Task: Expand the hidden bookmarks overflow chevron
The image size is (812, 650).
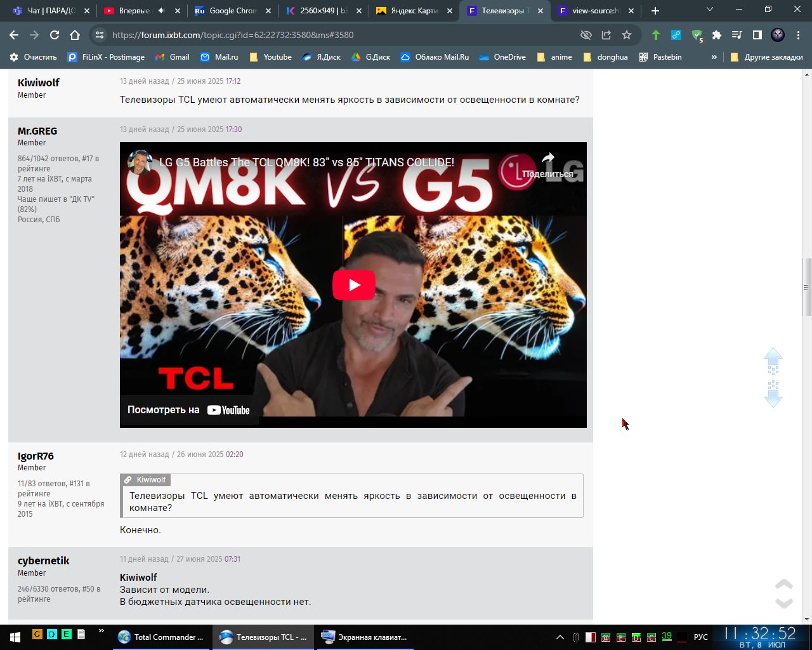Action: click(714, 57)
